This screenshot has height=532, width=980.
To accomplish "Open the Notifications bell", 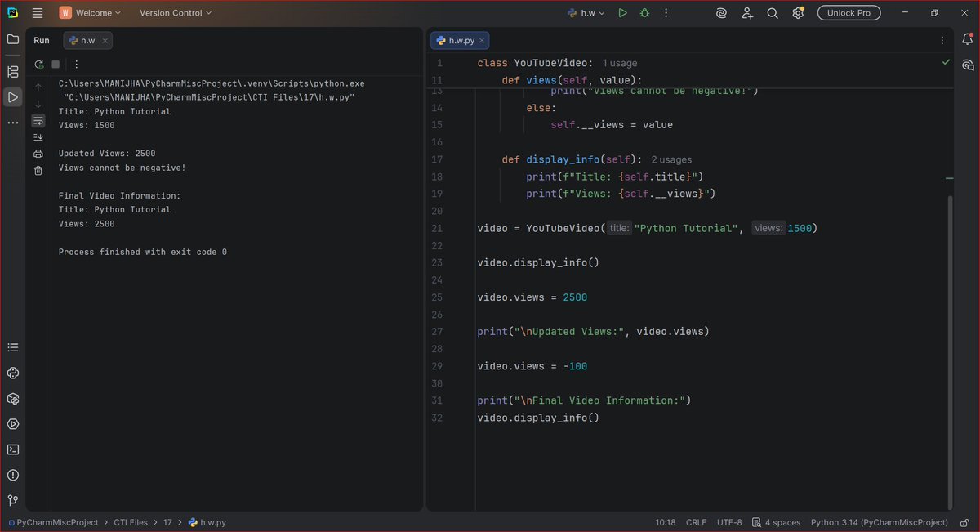I will 968,39.
